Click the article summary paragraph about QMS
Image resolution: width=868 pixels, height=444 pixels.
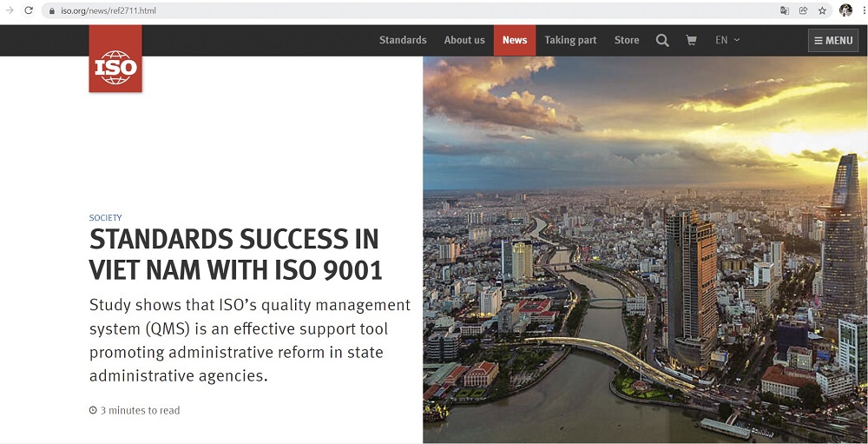pos(250,341)
